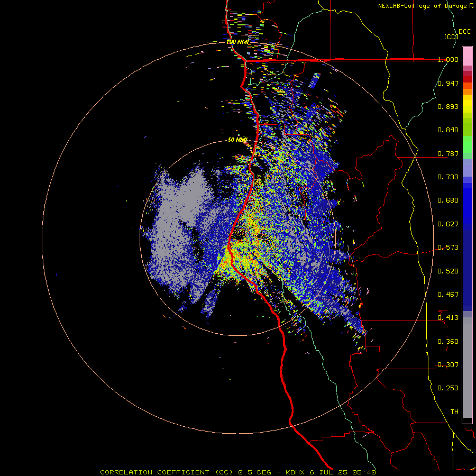
Task: Select the 0.627 scale value
Action: click(448, 224)
